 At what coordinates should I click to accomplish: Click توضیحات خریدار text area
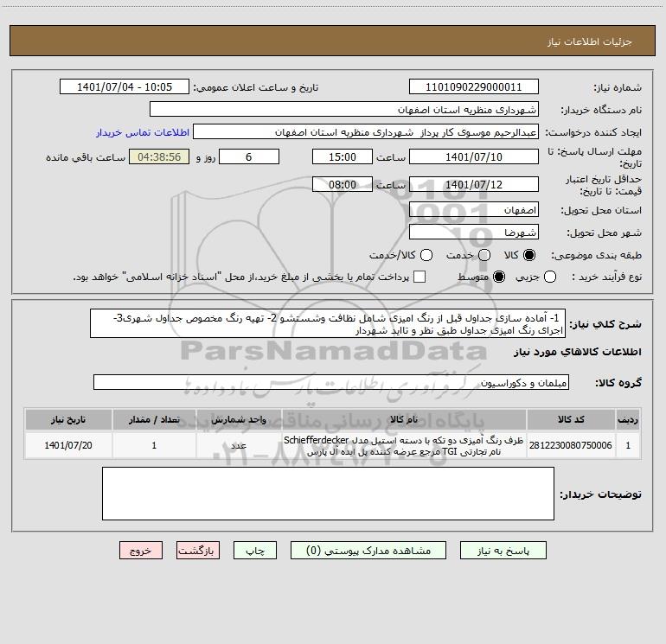pos(328,494)
